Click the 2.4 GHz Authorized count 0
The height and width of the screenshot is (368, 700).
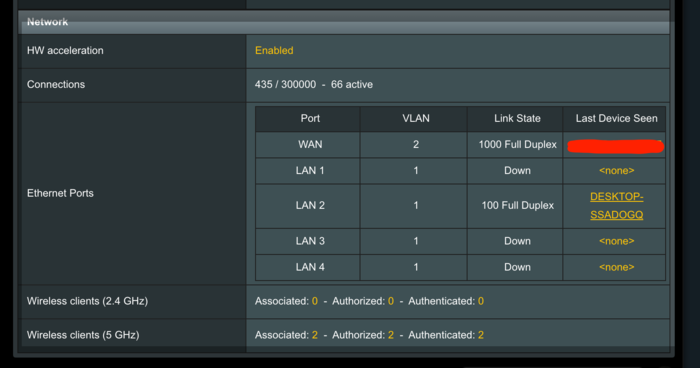pos(391,301)
